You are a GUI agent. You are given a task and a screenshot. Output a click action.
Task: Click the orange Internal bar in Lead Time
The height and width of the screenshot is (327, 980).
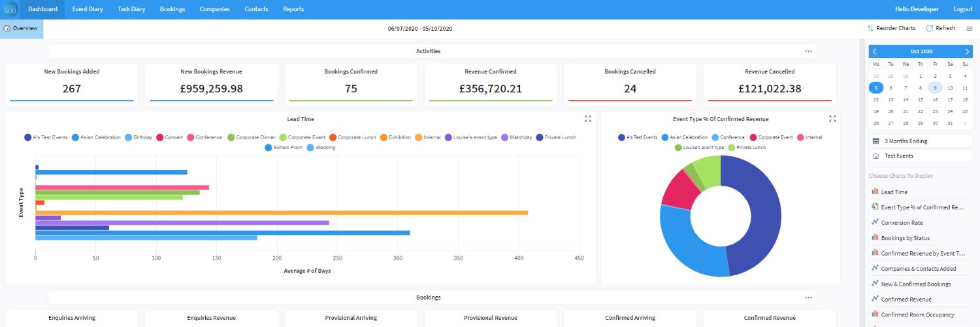tap(282, 213)
